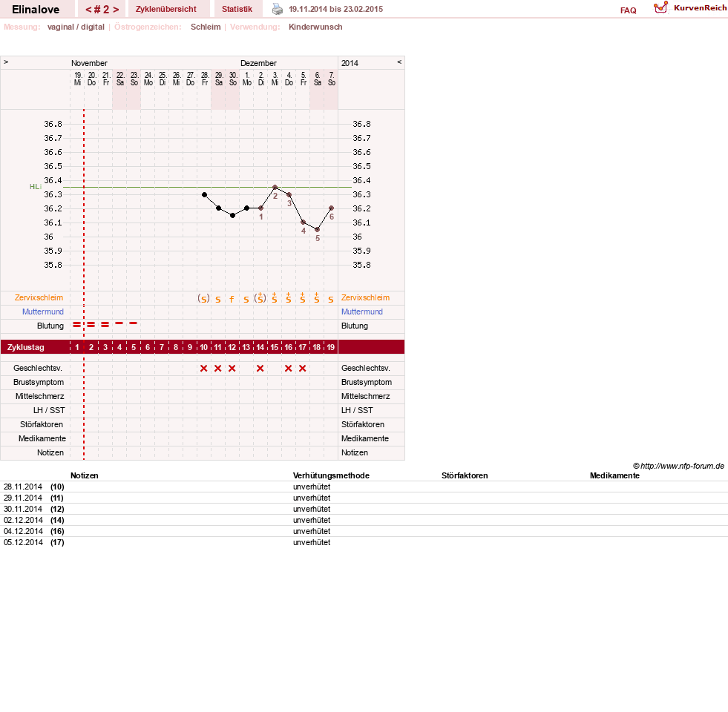This screenshot has height=712, width=728.
Task: Click the S mucus symbol on day 19
Action: 330,300
